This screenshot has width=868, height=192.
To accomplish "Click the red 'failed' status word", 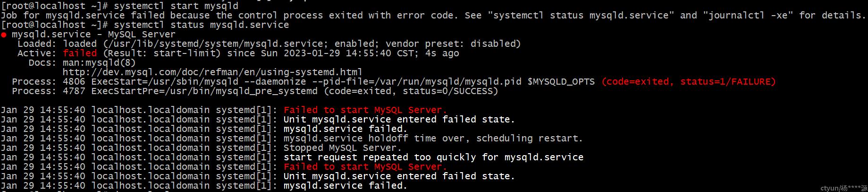I will pos(80,53).
